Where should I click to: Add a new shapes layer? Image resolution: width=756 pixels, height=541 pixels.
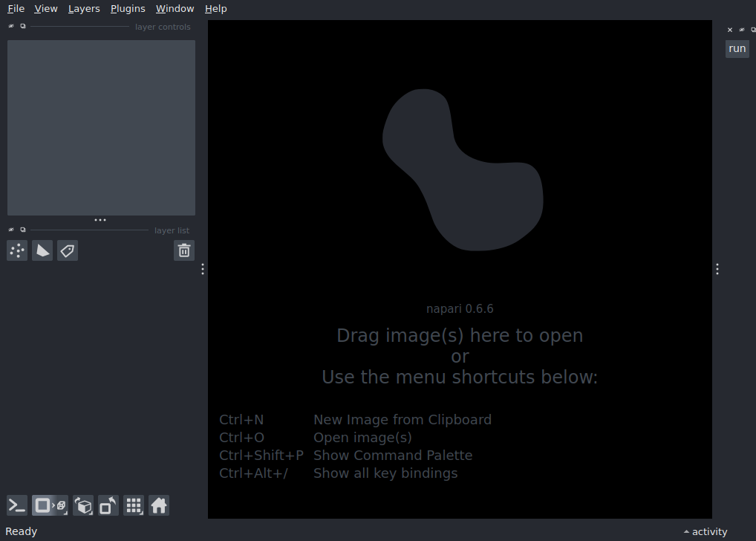(x=42, y=250)
